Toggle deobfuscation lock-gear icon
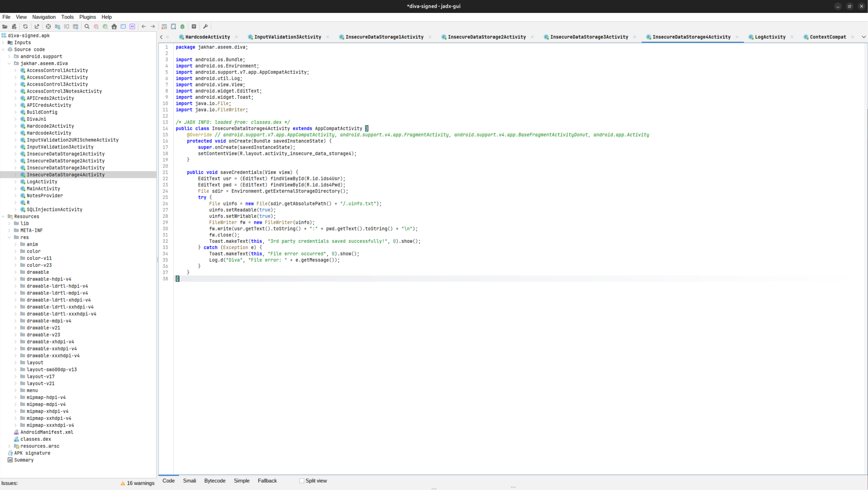 [164, 26]
